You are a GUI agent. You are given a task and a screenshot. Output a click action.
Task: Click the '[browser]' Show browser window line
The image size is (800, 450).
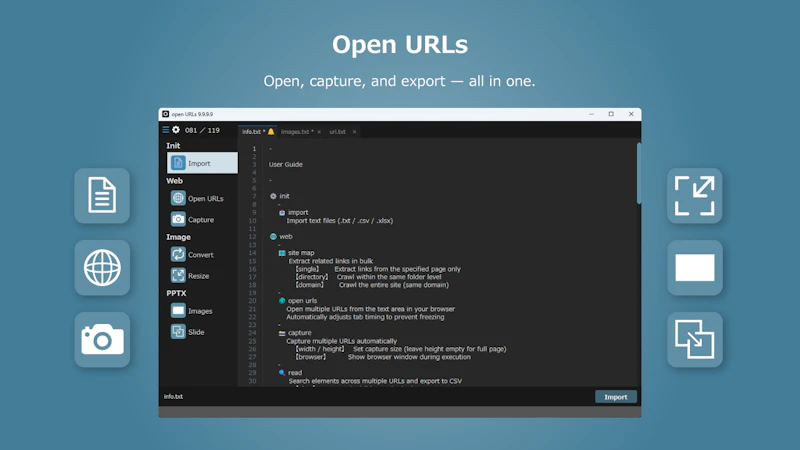[383, 357]
